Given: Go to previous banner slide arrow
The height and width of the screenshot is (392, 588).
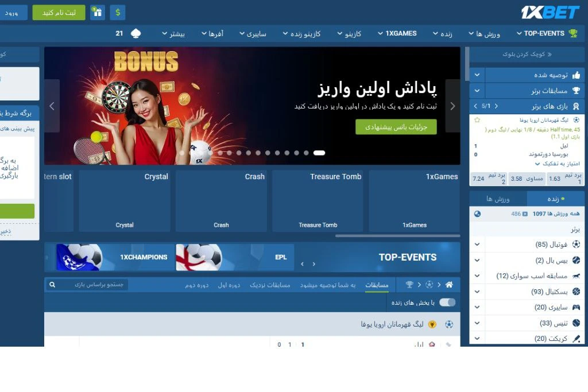Looking at the screenshot, I should coord(52,106).
